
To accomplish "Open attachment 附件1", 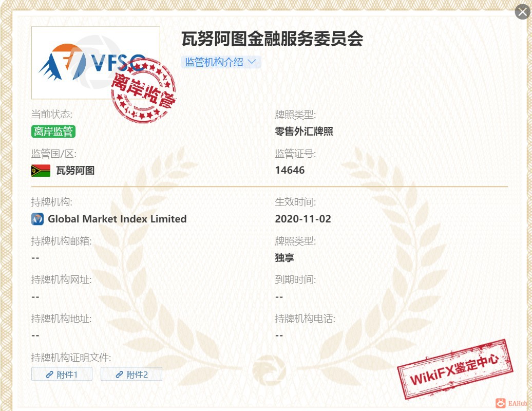I will [x=62, y=374].
